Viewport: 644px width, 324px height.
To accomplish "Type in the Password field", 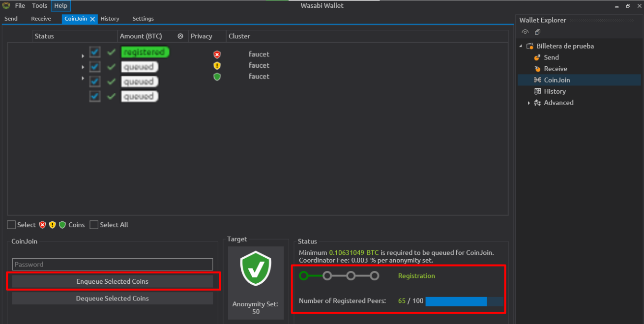I will (x=112, y=264).
